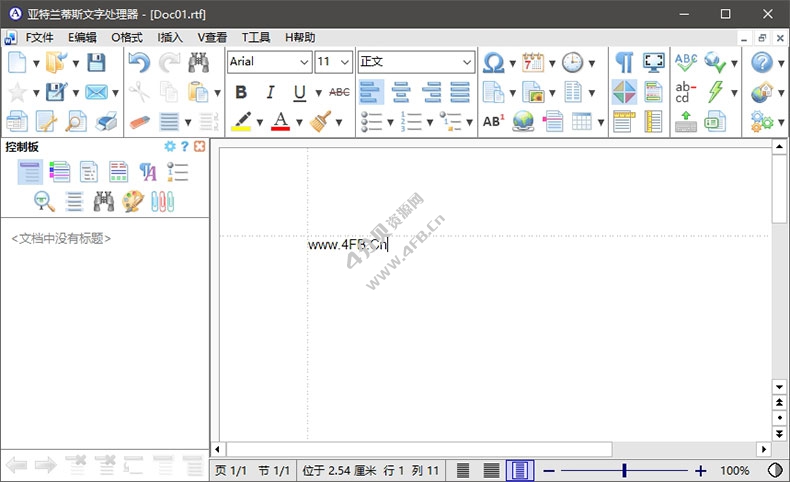Open the palette icon in control board
790x482 pixels.
[x=133, y=201]
